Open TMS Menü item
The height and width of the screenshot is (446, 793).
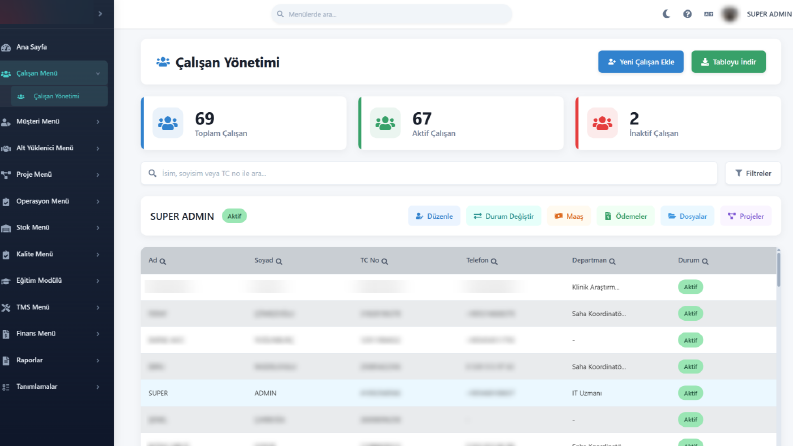tap(54, 307)
